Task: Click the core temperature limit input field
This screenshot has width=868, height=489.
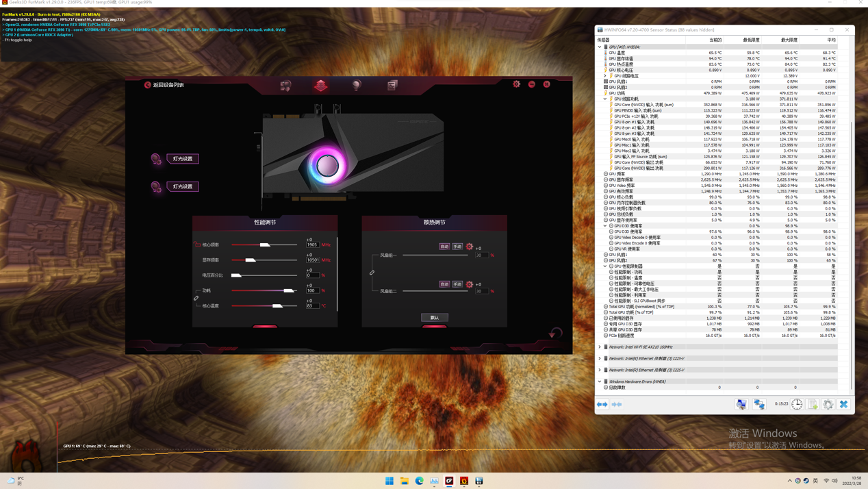Action: pyautogui.click(x=312, y=305)
